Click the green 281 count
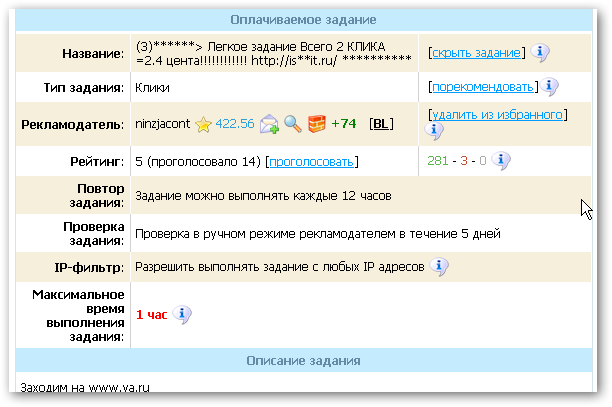This screenshot has height=407, width=612. tap(436, 160)
